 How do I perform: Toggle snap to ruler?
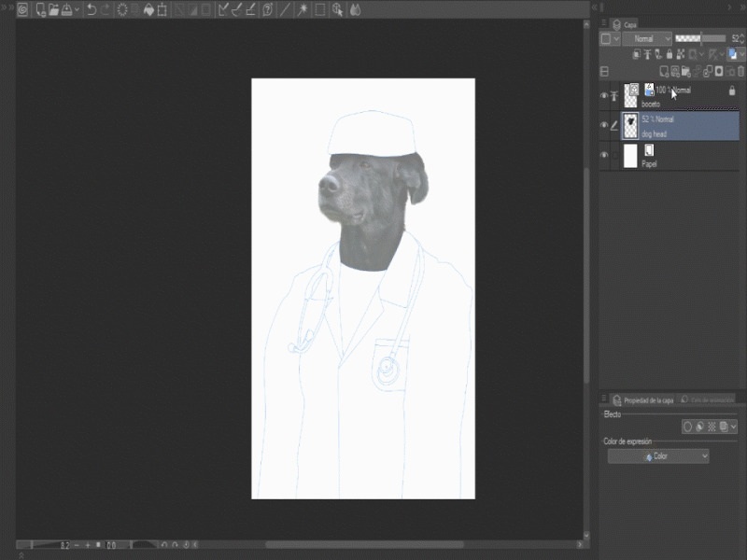(223, 10)
